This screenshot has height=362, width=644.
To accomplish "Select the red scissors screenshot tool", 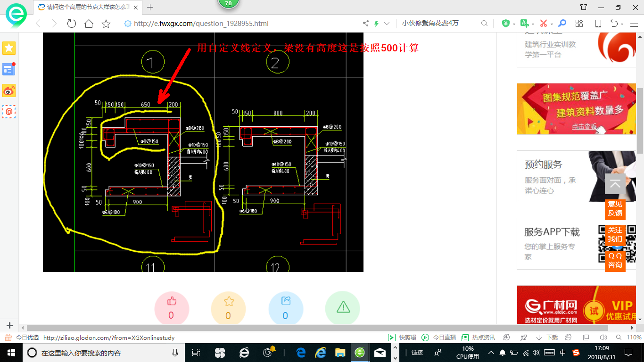I will pyautogui.click(x=543, y=23).
